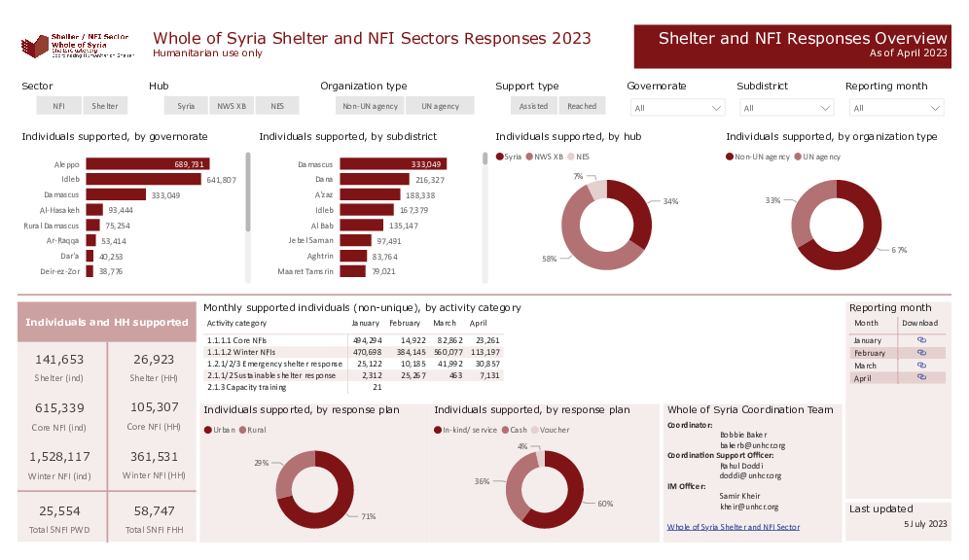
Task: Click the Urban legend marker
Action: [208, 430]
